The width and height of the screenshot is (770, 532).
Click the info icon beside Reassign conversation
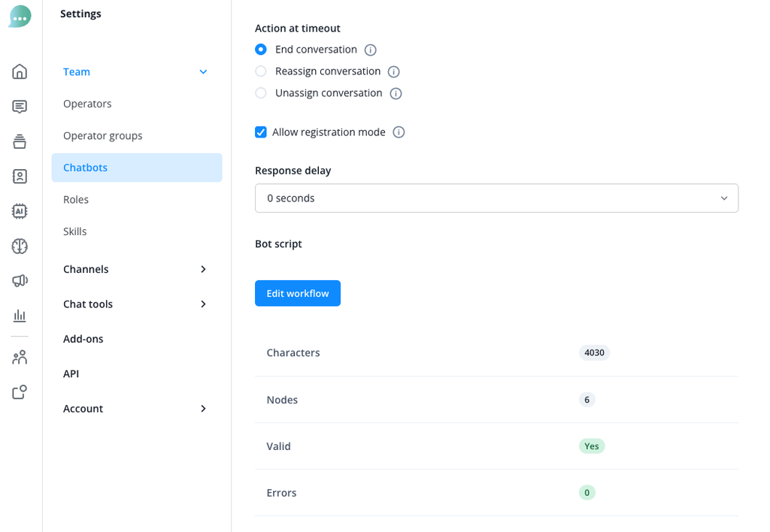(x=393, y=72)
